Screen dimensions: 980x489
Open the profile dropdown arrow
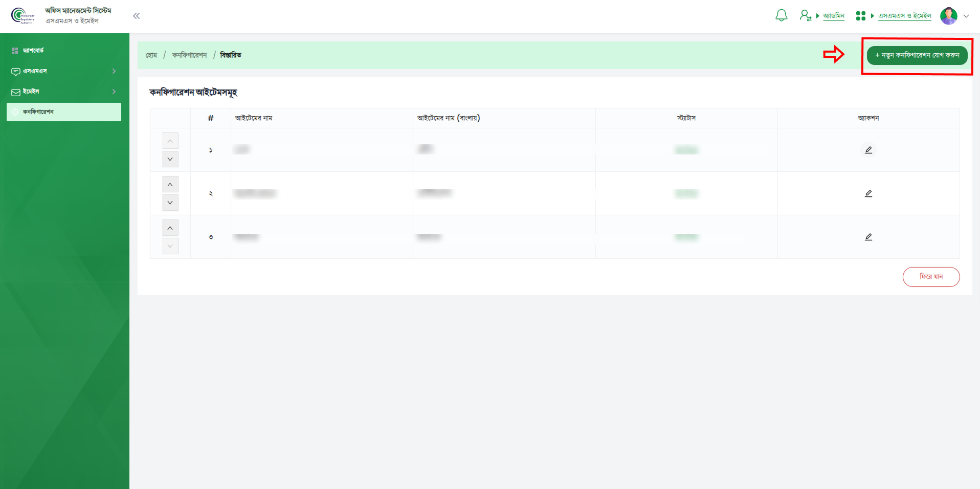pos(966,16)
